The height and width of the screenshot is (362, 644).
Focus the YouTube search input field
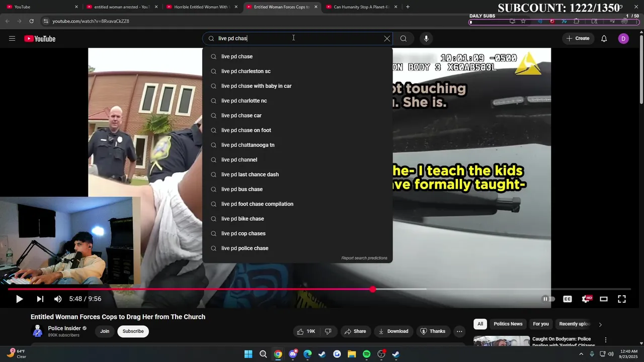297,39
